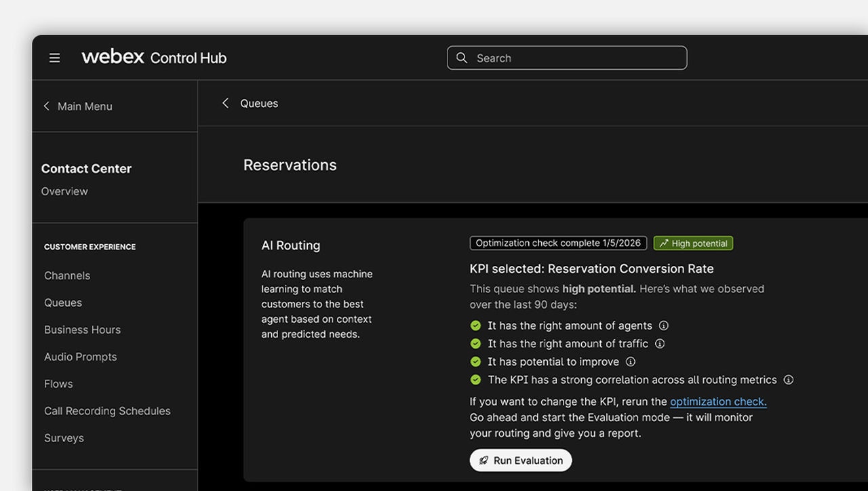The width and height of the screenshot is (868, 491).
Task: Follow the optimization check link
Action: [718, 401]
